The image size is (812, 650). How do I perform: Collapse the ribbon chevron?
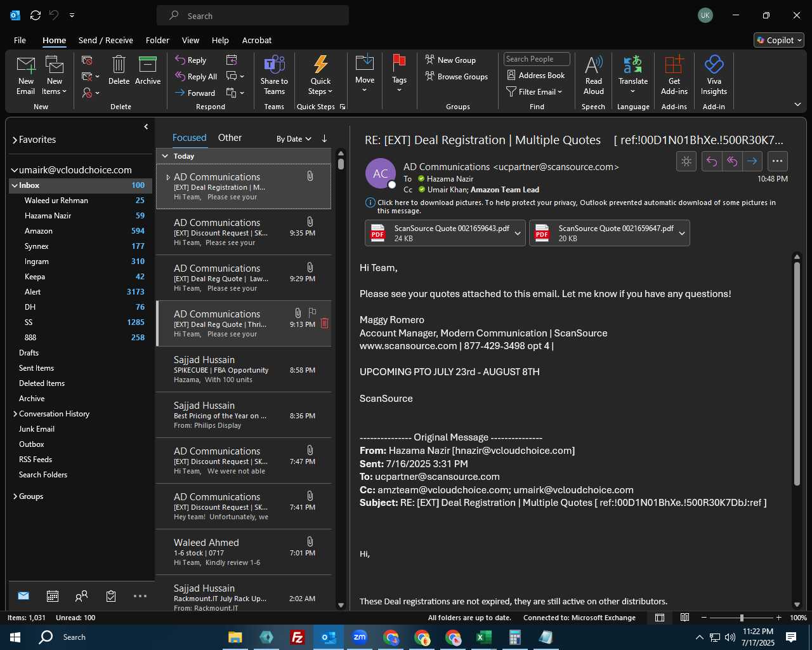(797, 104)
